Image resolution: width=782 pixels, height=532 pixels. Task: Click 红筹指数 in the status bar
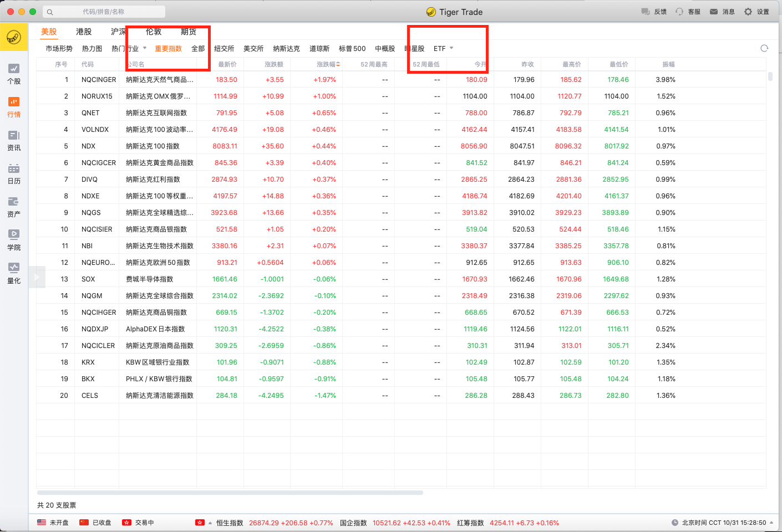pos(470,523)
